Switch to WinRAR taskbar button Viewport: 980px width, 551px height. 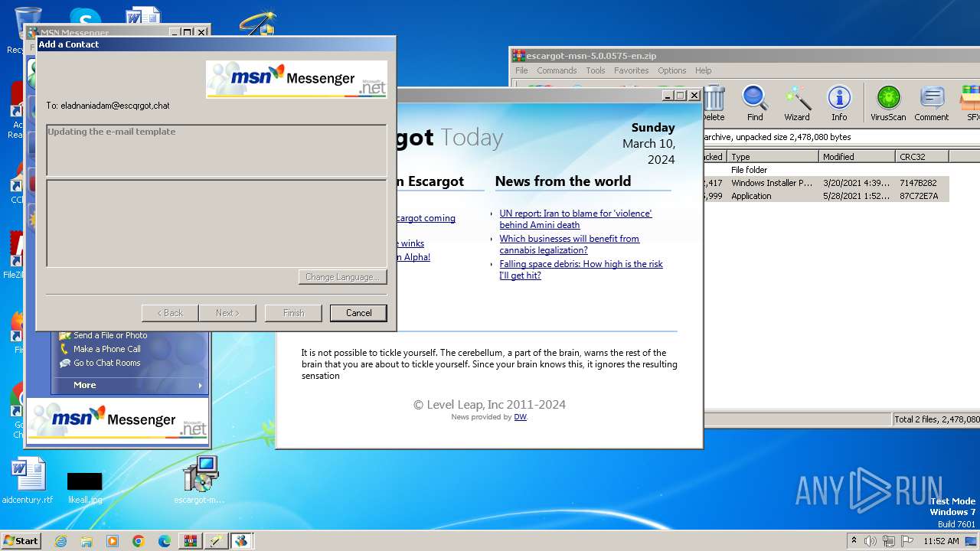point(190,541)
